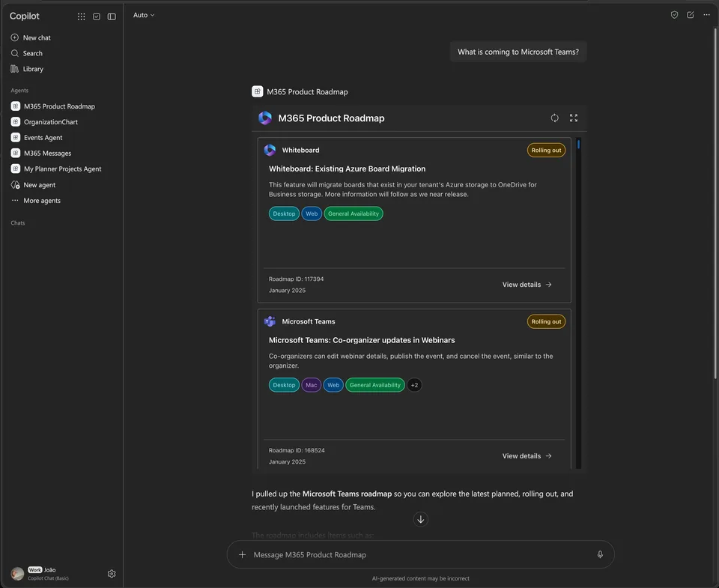
Task: Click General Availability tag on Teams card
Action: [375, 385]
